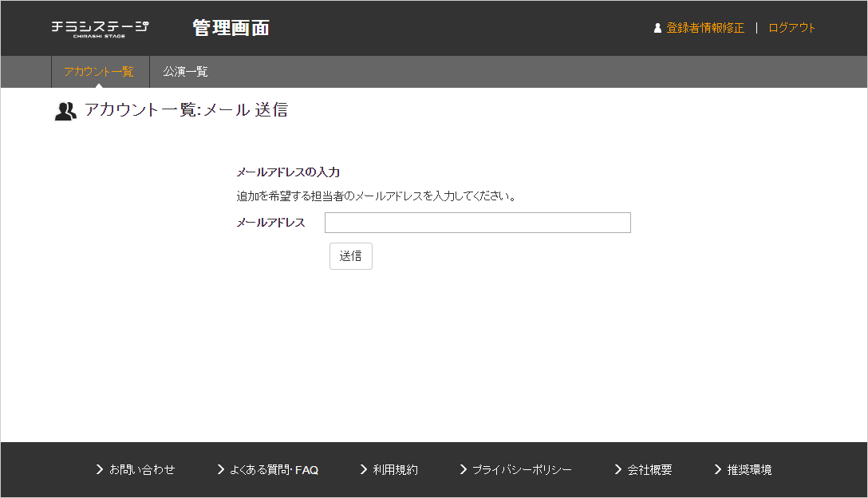
Task: Click the chevron arrow before 会社概要
Action: [x=618, y=469]
